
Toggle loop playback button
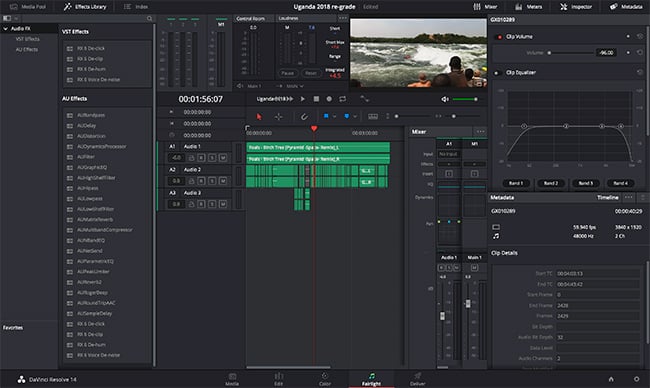pos(342,99)
